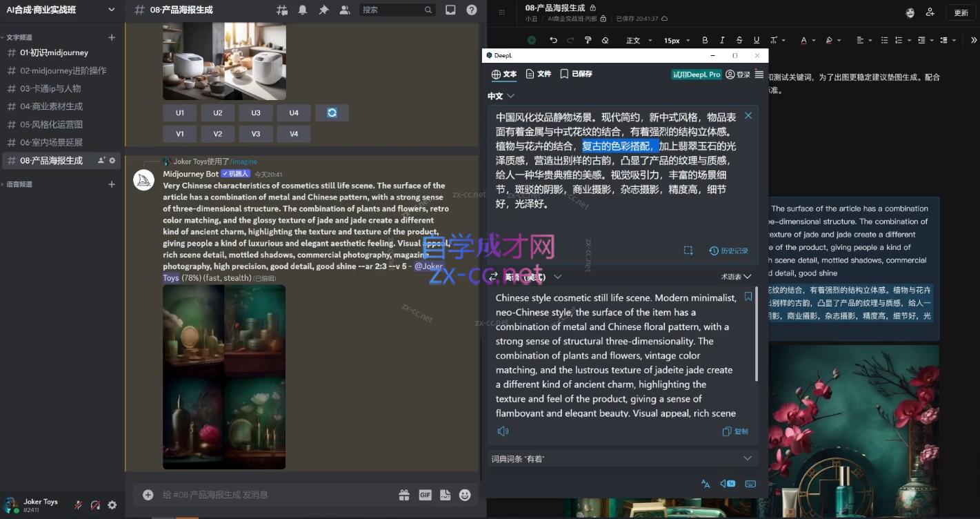Toggle italic formatting in document editor
Screen dimensions: 980x519
[722, 41]
